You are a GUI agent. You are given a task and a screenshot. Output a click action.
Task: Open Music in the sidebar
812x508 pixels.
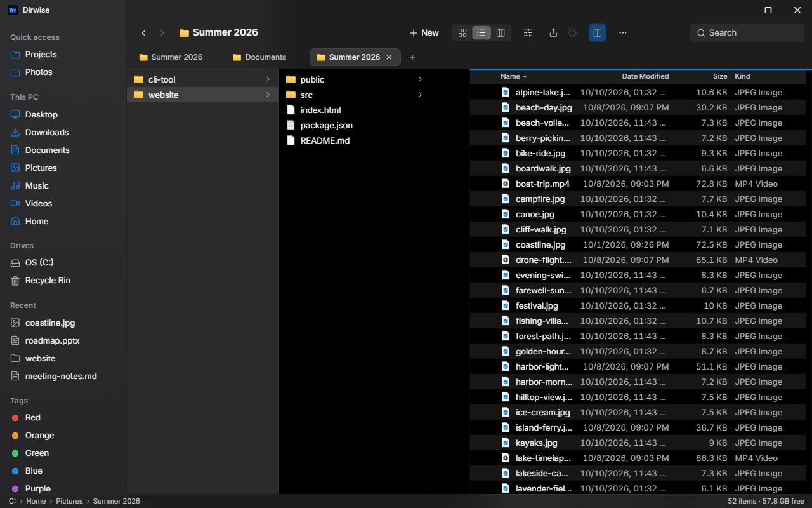point(63,185)
